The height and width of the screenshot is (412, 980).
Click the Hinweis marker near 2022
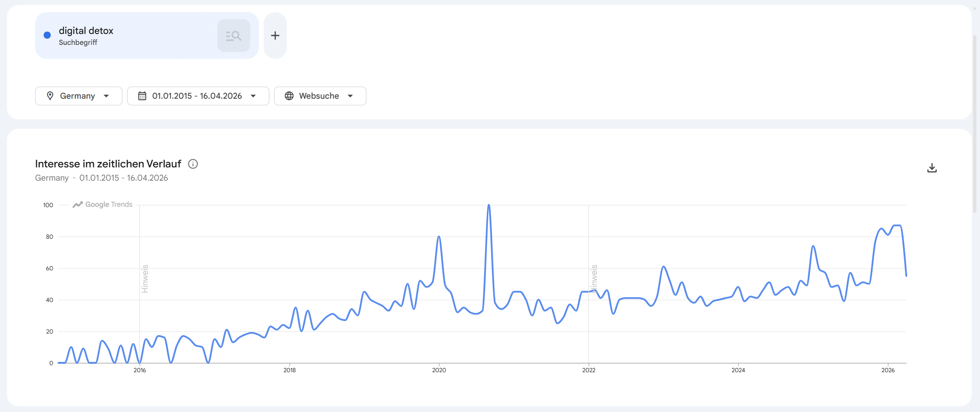point(594,279)
